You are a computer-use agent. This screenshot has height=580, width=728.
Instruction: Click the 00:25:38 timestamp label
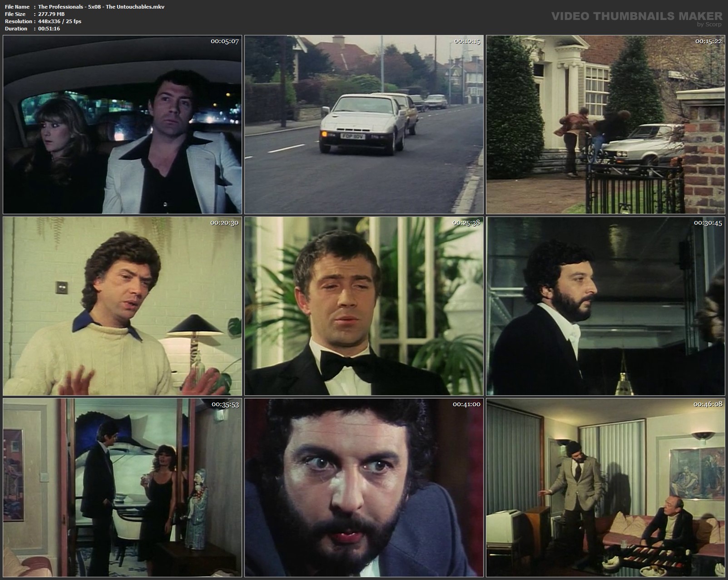point(466,223)
